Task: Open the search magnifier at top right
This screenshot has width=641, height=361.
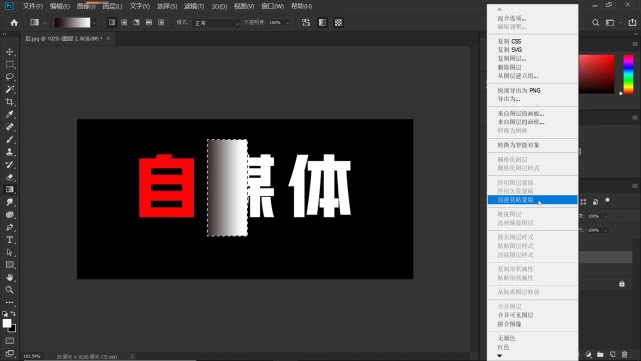Action: click(x=596, y=23)
